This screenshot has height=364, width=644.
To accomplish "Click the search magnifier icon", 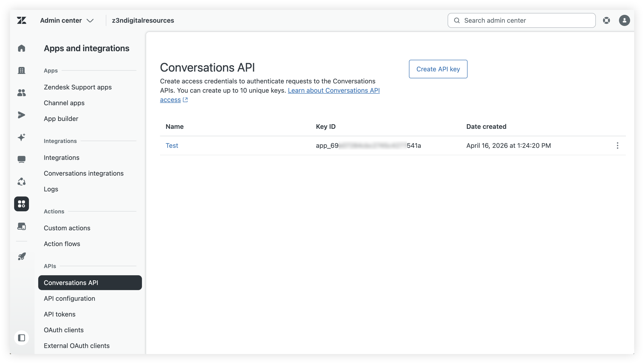I will pyautogui.click(x=457, y=20).
